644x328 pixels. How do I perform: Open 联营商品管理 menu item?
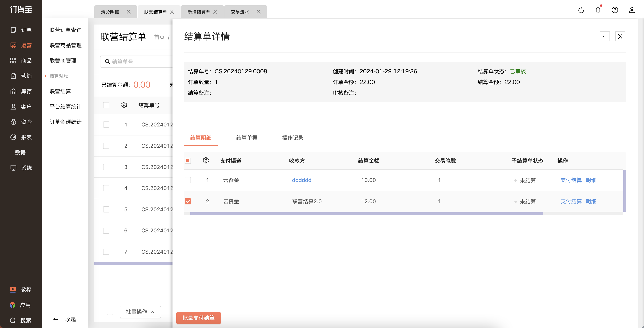pos(66,45)
